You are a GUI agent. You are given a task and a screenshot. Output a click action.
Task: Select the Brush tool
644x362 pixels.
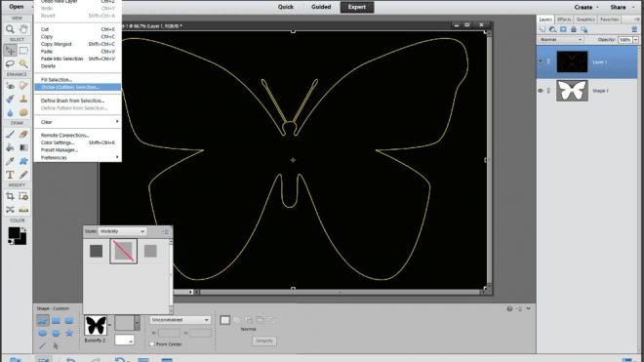pos(10,135)
